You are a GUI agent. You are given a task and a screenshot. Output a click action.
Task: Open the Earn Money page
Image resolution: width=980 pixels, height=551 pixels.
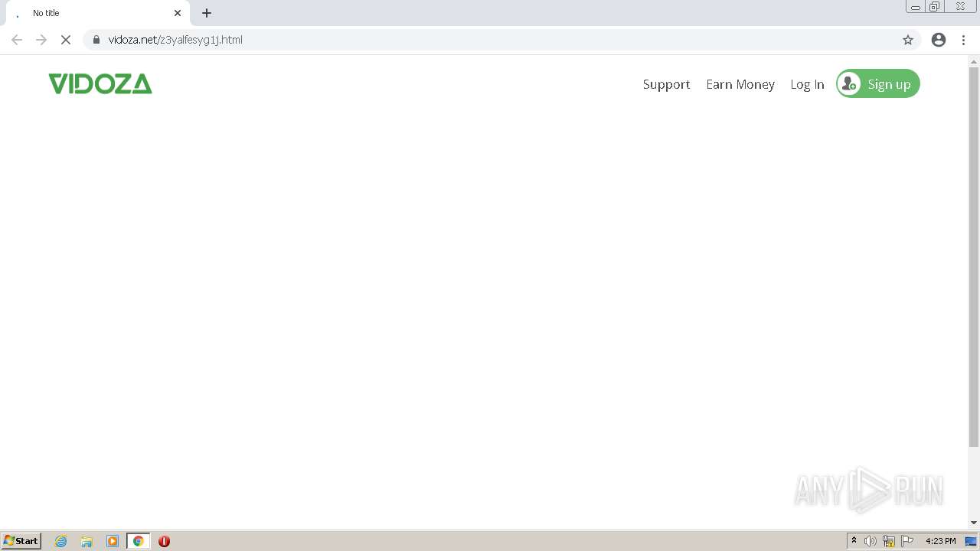(740, 84)
